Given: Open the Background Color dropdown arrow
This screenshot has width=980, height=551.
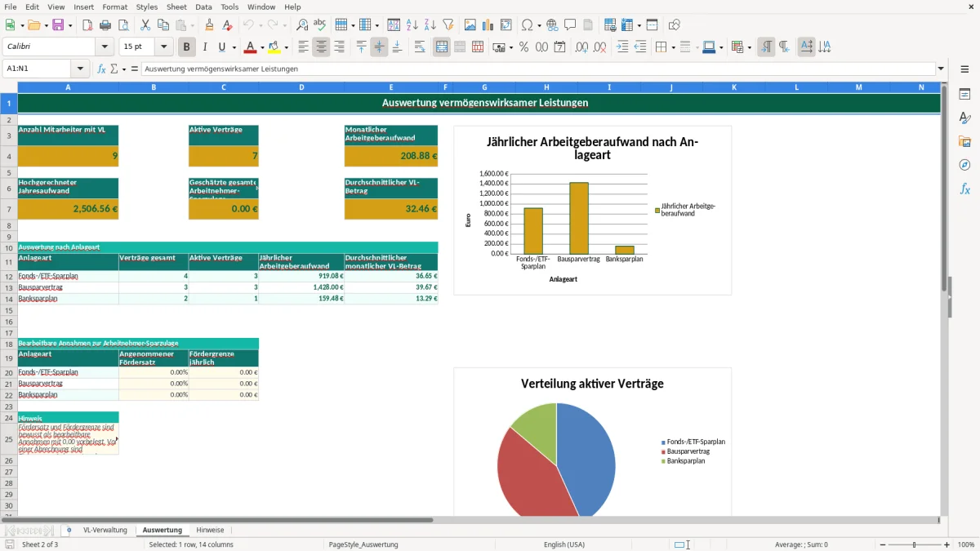Looking at the screenshot, I should (285, 47).
